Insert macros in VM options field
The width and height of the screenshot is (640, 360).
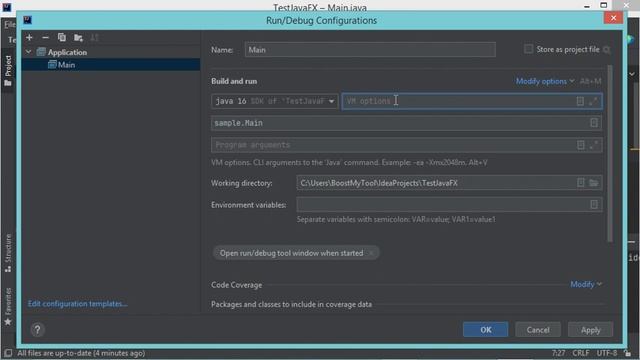pyautogui.click(x=580, y=101)
